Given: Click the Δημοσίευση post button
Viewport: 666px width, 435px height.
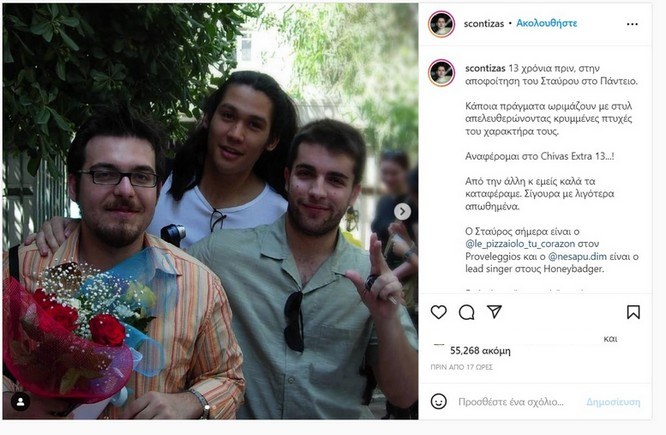Looking at the screenshot, I should point(613,401).
